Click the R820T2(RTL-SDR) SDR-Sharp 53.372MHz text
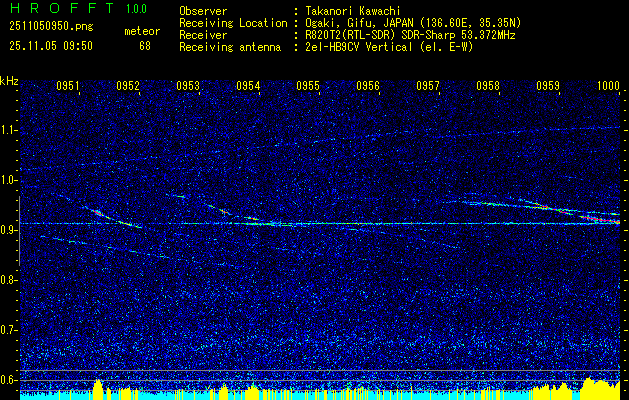 (x=408, y=35)
